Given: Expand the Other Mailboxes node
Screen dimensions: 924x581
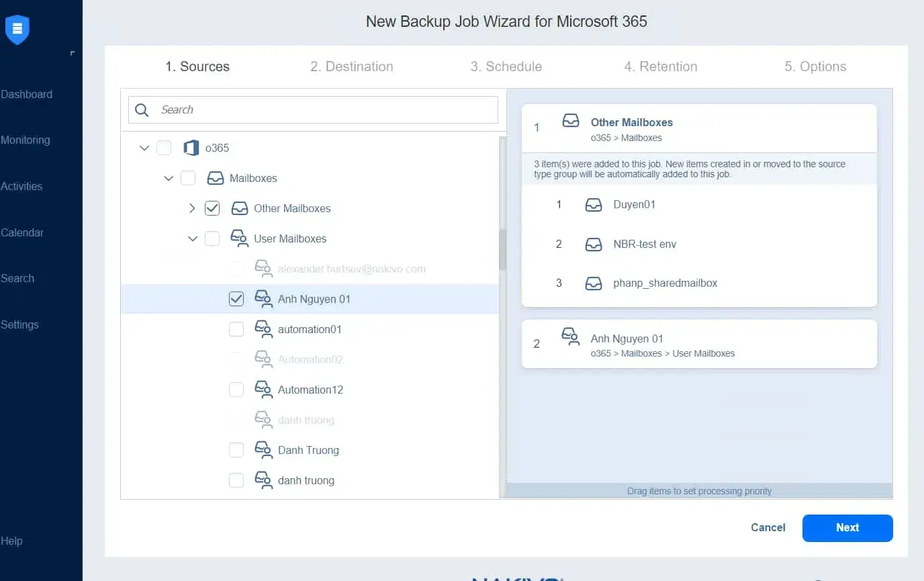Looking at the screenshot, I should (192, 208).
